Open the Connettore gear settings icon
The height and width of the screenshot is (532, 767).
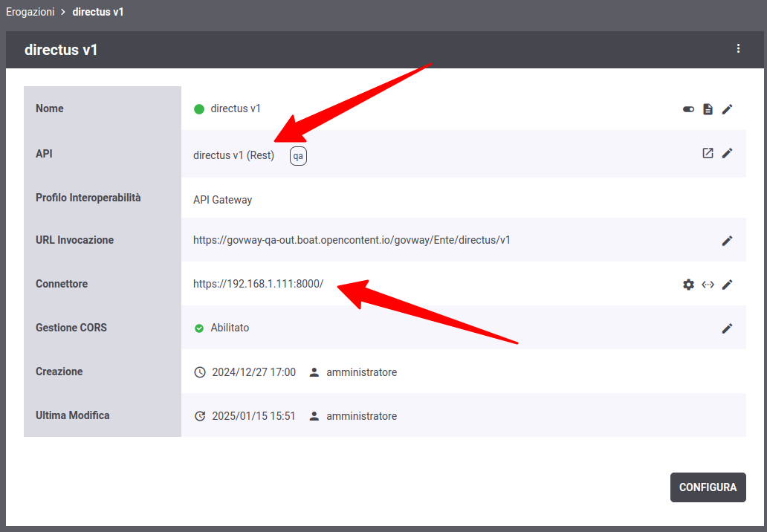pyautogui.click(x=688, y=285)
